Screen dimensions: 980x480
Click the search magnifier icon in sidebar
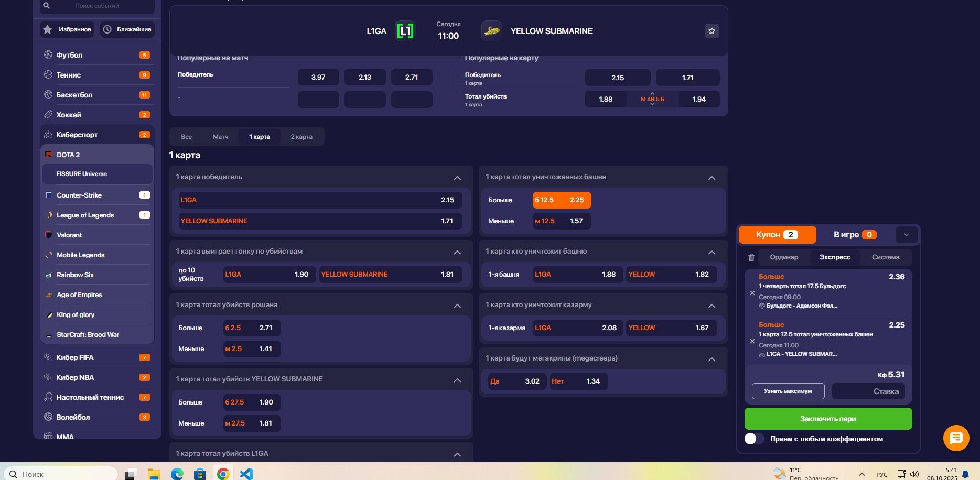coord(47,6)
